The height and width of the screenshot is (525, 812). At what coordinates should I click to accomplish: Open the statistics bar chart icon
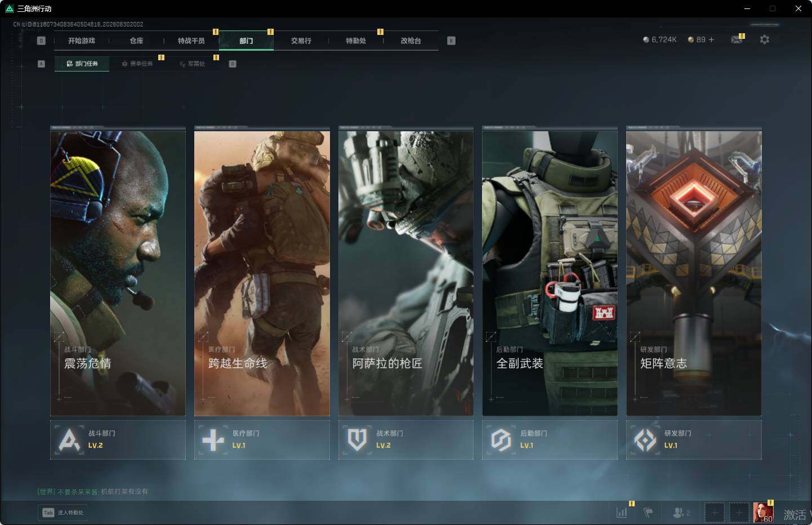pos(622,513)
